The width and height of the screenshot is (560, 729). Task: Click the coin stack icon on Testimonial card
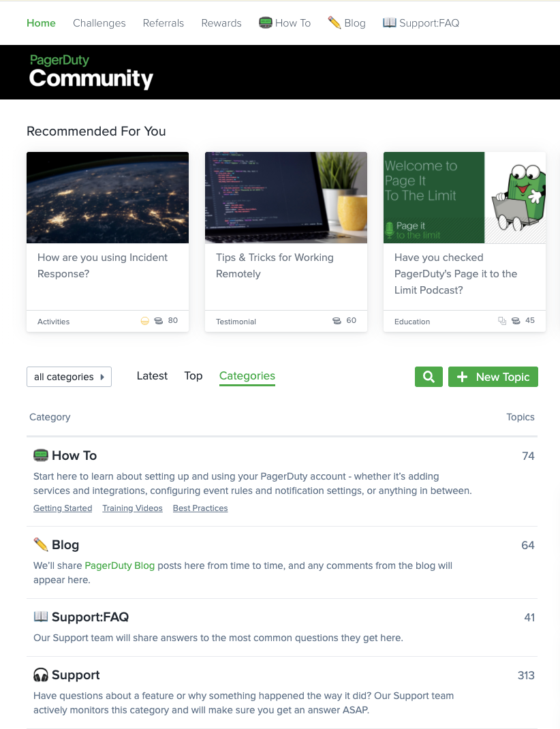[x=337, y=321]
